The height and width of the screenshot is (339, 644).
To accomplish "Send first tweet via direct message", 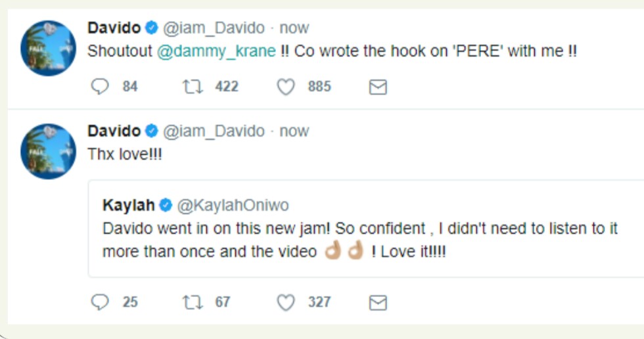I will point(378,87).
